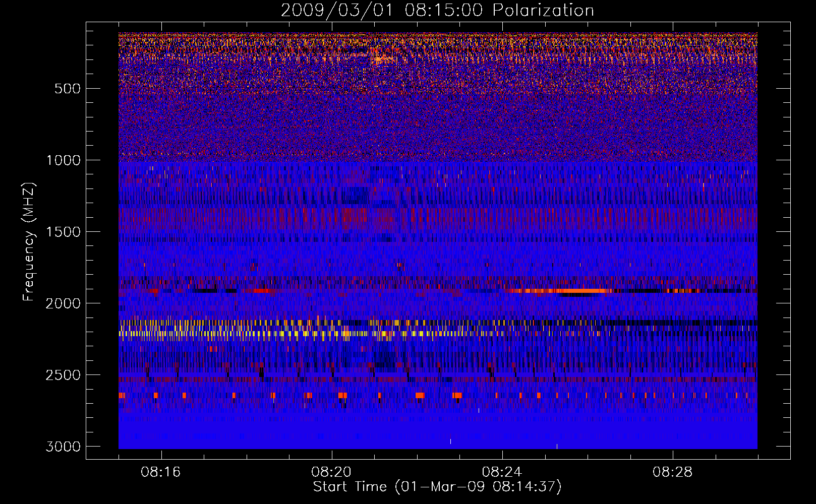This screenshot has height=504, width=816.
Task: Click the 08:28 time tick label
Action: (x=672, y=472)
